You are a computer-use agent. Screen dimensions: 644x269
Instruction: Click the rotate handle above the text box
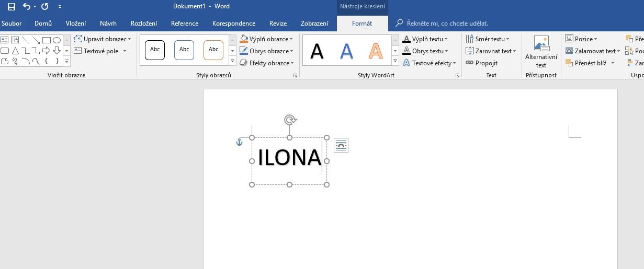tap(290, 120)
